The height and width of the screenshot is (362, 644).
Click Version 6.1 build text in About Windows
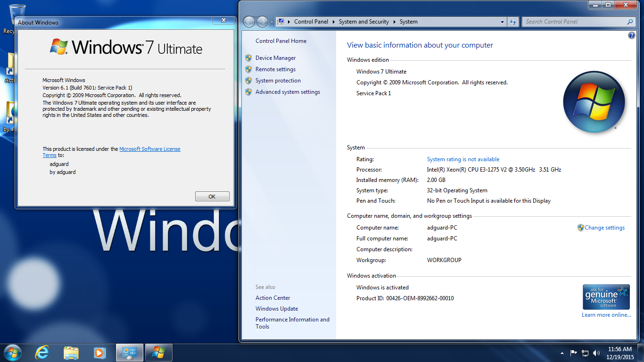pyautogui.click(x=87, y=88)
